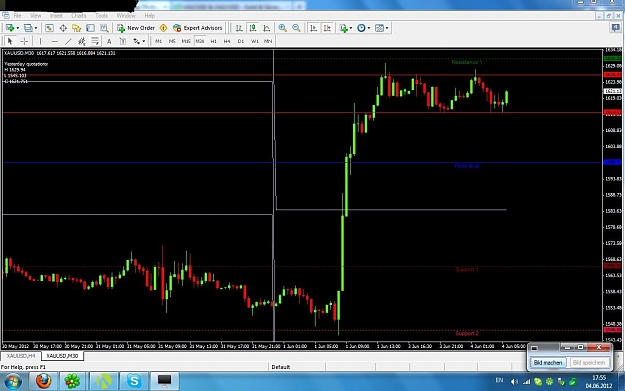Select the M30 timeframe button
This screenshot has height=391, width=625.
click(200, 41)
